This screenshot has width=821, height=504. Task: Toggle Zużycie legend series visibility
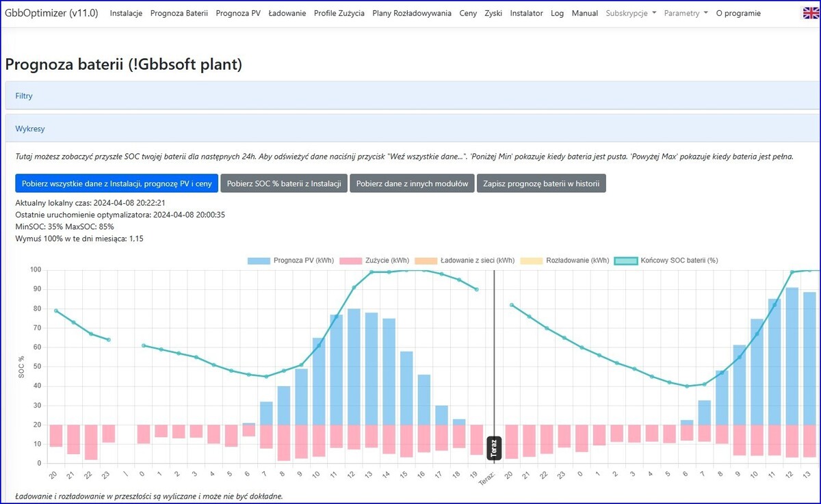pos(374,261)
